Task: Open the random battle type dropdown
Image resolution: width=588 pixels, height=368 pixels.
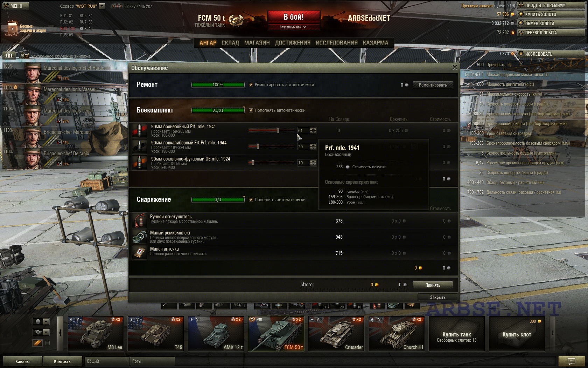Action: click(294, 27)
